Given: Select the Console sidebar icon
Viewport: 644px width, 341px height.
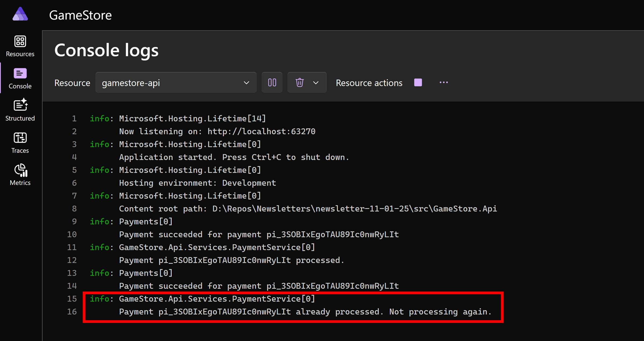Looking at the screenshot, I should point(20,73).
